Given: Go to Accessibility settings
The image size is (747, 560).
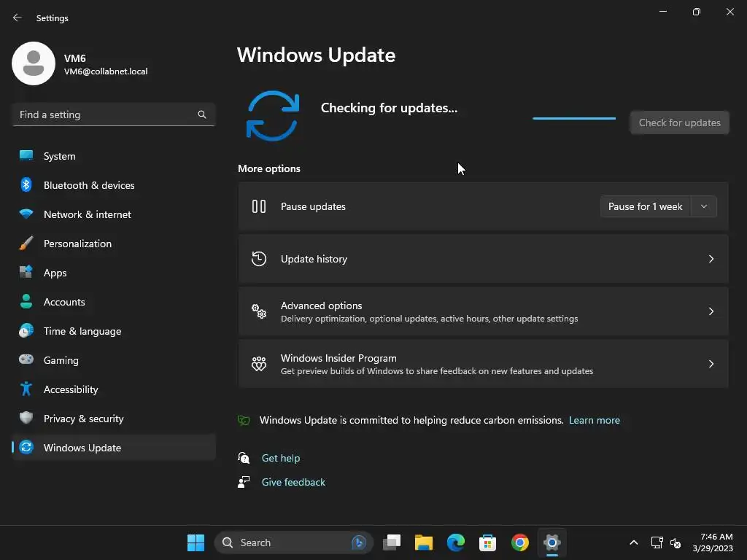Looking at the screenshot, I should 113,389.
